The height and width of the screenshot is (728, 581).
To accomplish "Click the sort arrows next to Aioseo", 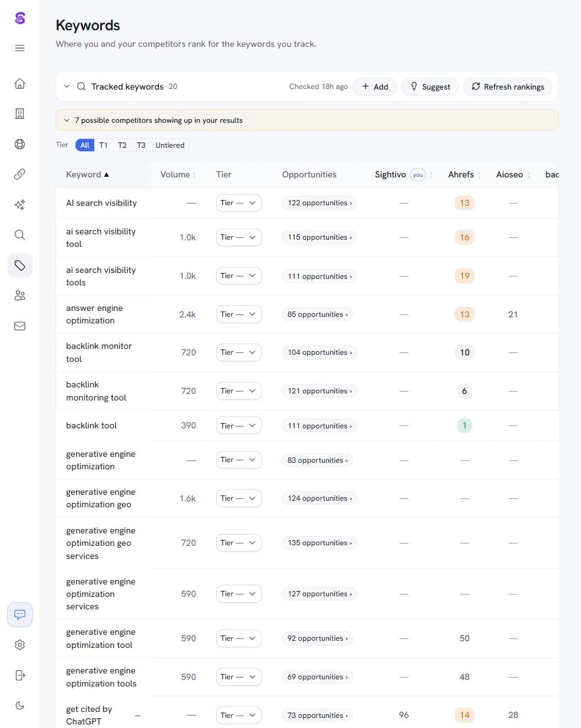I will [529, 174].
